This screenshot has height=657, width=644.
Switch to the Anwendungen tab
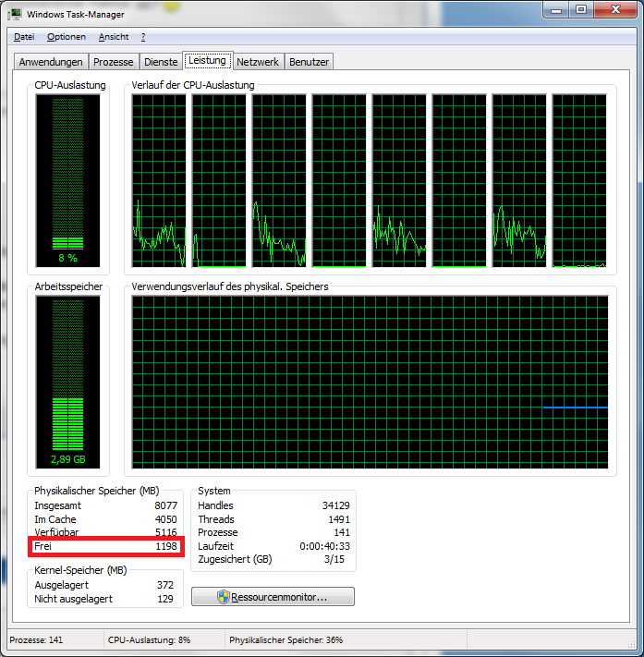(x=51, y=62)
